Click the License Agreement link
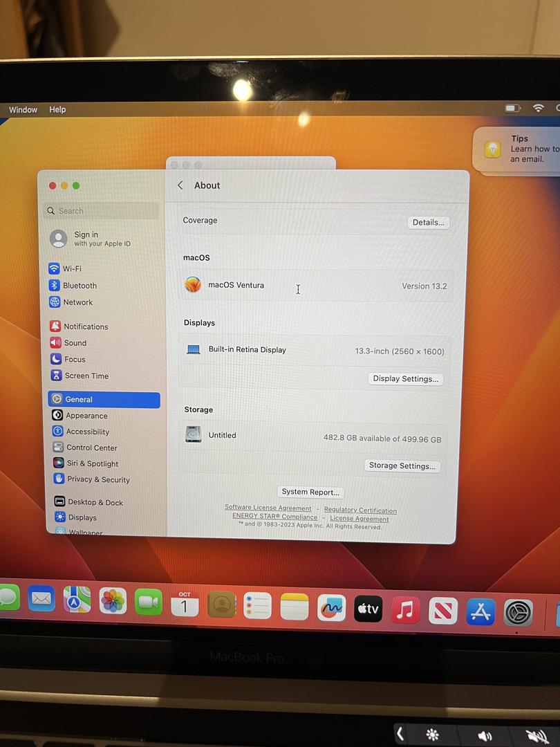The width and height of the screenshot is (560, 747). coord(359,518)
